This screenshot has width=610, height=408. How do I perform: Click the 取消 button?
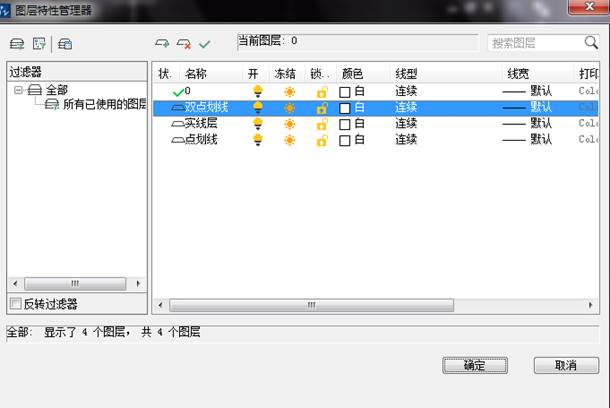point(566,366)
